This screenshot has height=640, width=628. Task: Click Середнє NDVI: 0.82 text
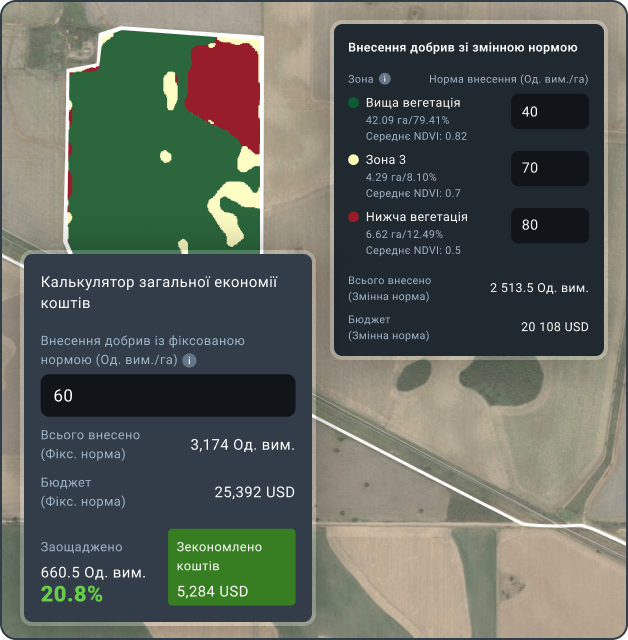(x=416, y=136)
